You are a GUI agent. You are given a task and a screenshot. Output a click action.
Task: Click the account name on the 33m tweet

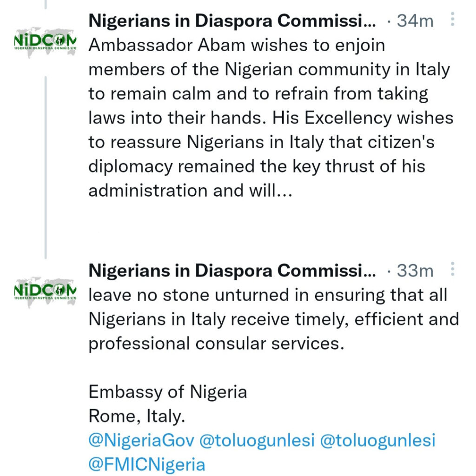click(x=231, y=270)
